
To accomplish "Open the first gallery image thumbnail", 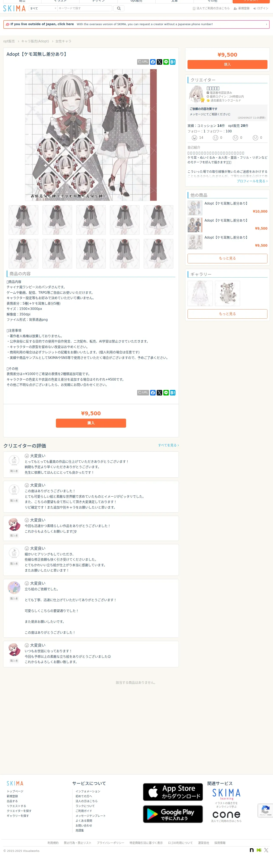I will [200, 294].
